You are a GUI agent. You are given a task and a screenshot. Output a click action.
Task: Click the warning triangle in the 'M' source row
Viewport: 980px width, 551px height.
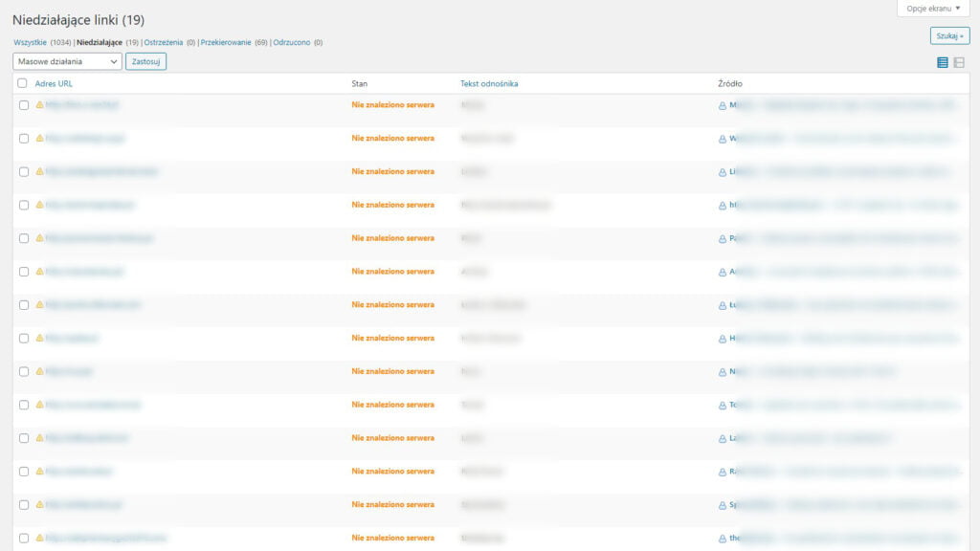coord(39,105)
